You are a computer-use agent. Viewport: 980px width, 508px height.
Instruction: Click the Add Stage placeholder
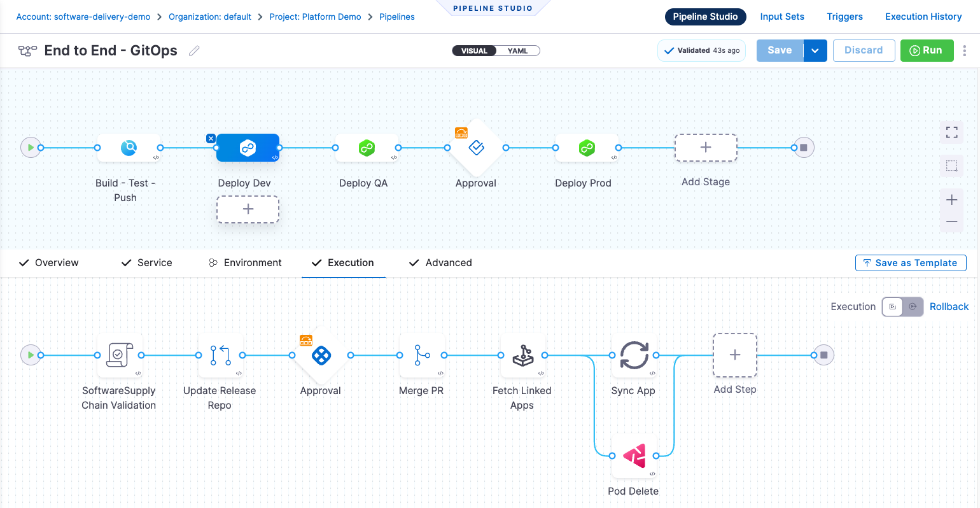706,147
